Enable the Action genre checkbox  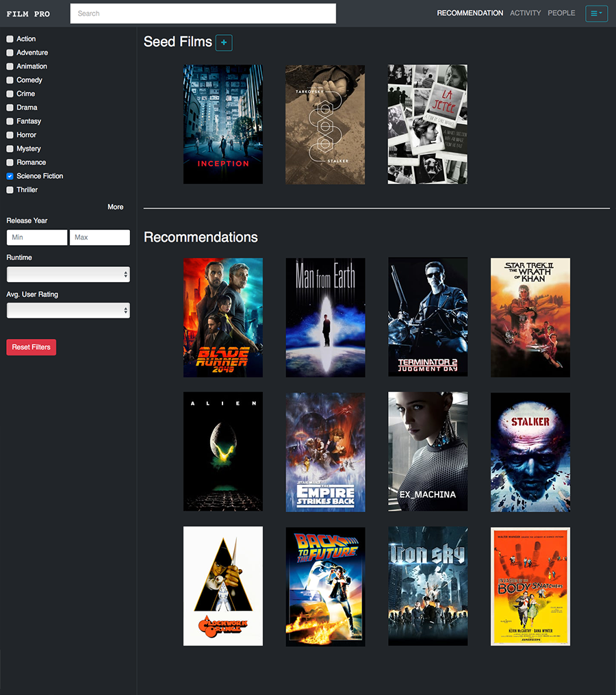(10, 39)
